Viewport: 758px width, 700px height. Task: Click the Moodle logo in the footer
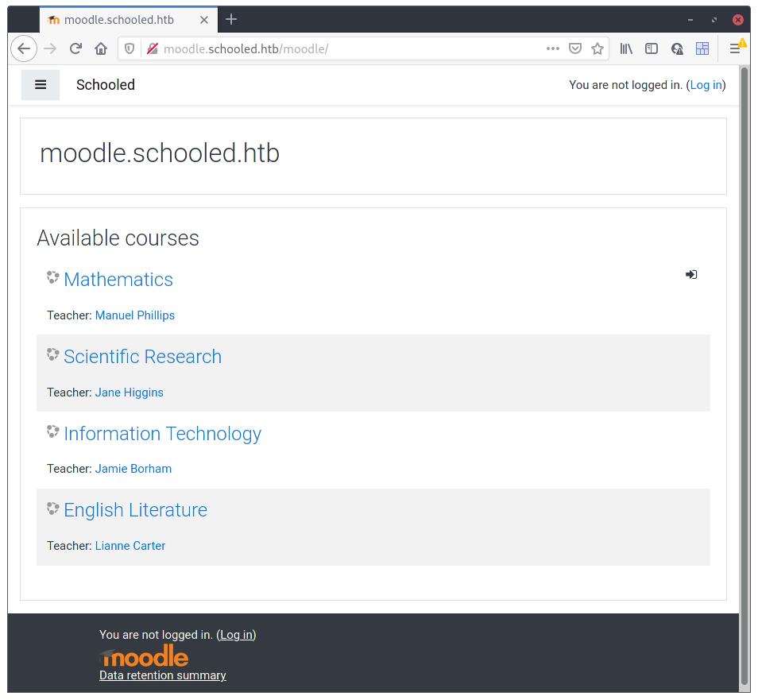[x=144, y=656]
